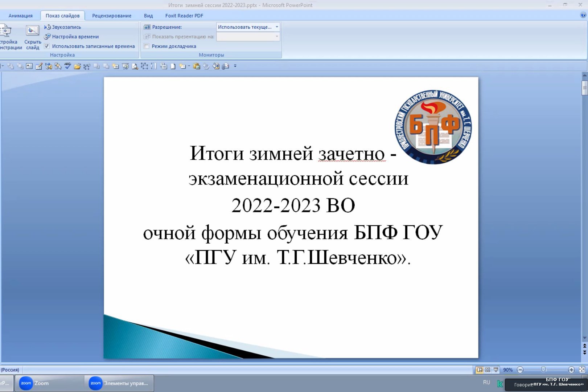The height and width of the screenshot is (392, 588).
Task: Expand Customize Quick Access Toolbar arrow
Action: [x=235, y=66]
